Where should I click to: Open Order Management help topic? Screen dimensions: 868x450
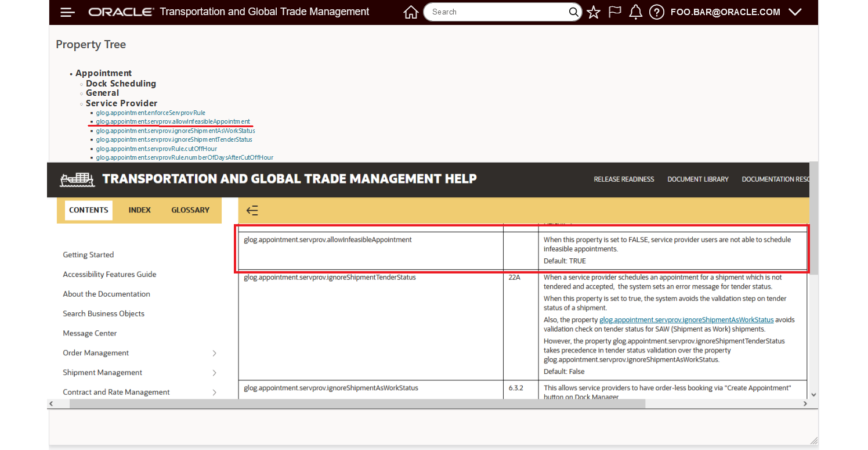tap(96, 353)
